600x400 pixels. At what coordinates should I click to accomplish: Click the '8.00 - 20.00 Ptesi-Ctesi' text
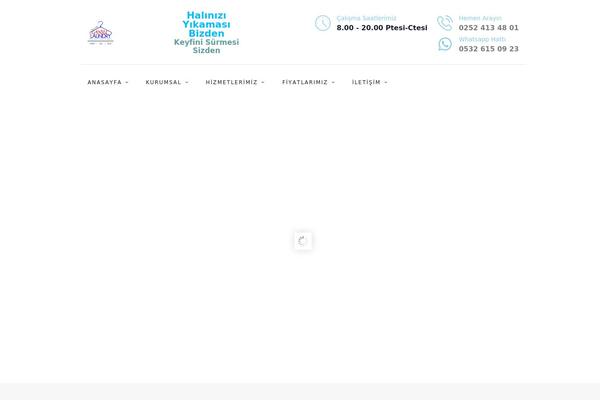[382, 28]
